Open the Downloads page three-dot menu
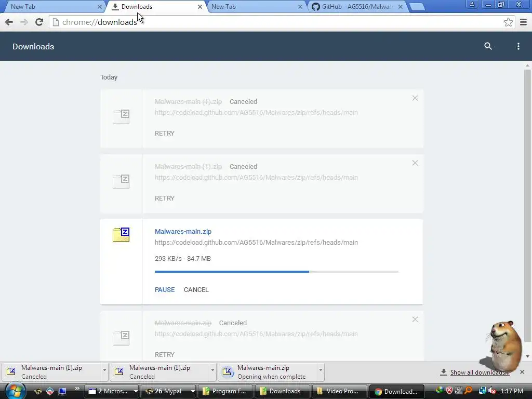This screenshot has width=532, height=399. [518, 46]
